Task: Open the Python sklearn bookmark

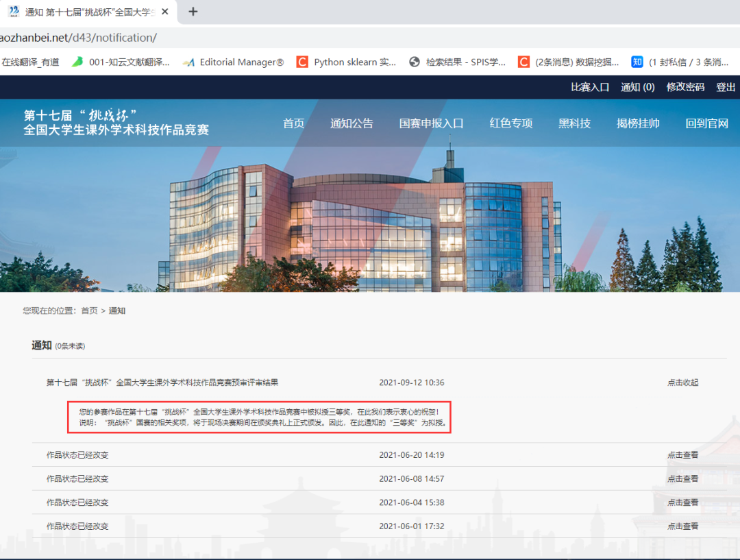Action: (346, 62)
